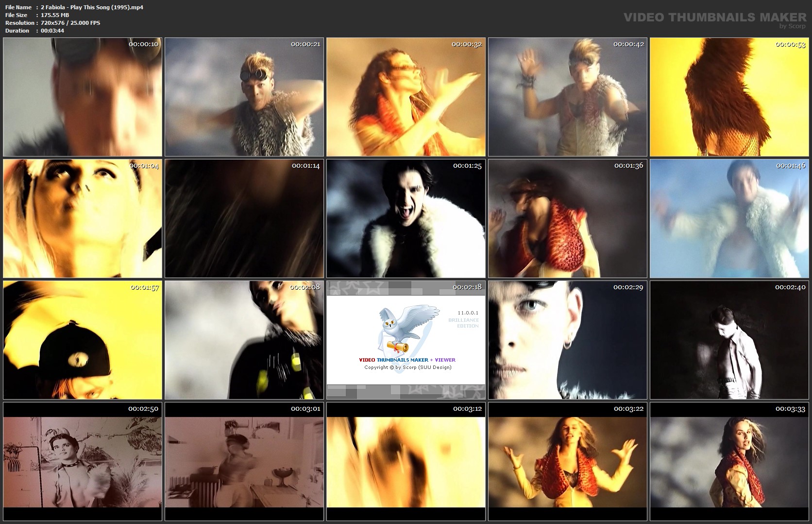Click the resolution value 720x576 / 25.000 FPS

(x=70, y=23)
